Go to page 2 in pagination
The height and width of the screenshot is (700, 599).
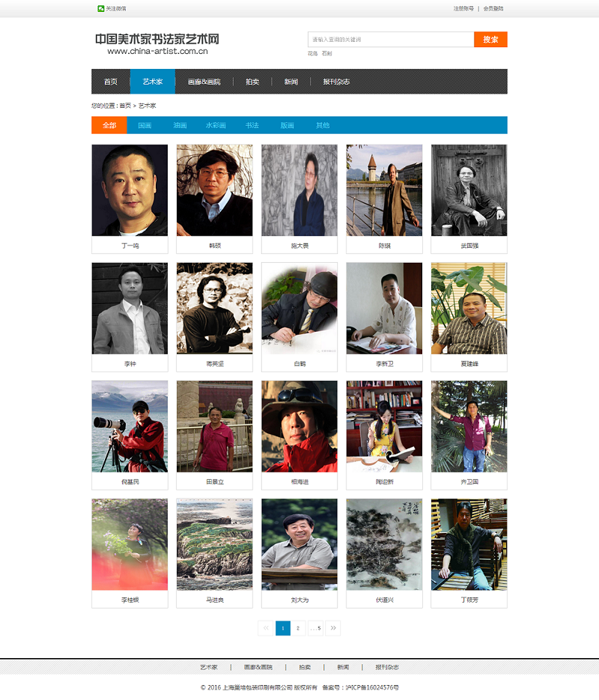point(298,628)
